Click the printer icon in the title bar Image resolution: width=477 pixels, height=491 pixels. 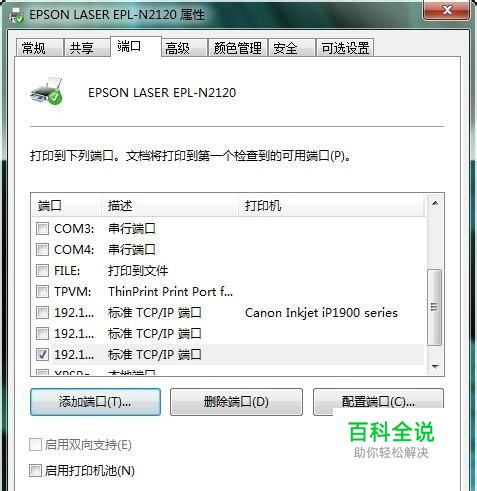(16, 15)
